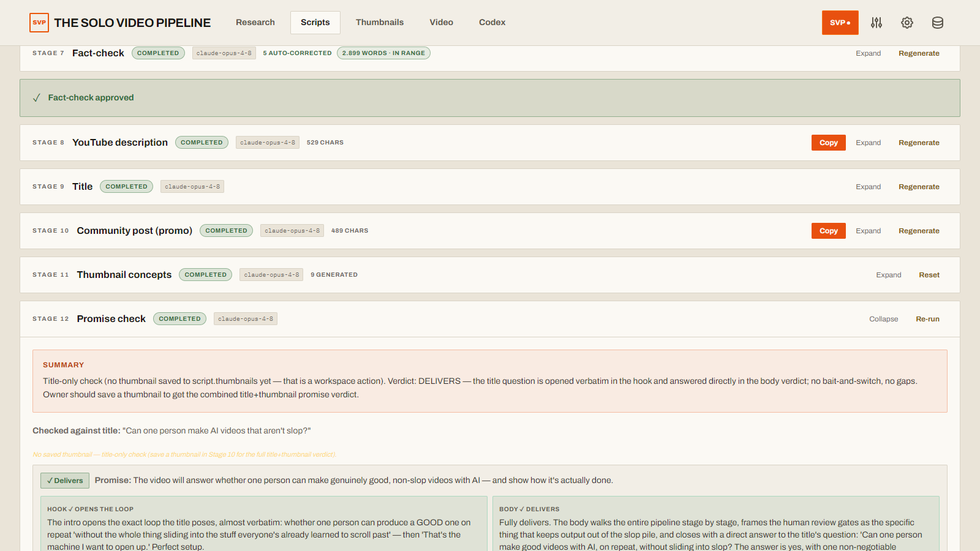Viewport: 980px width, 551px height.
Task: Collapse the Promise check stage
Action: 883,319
